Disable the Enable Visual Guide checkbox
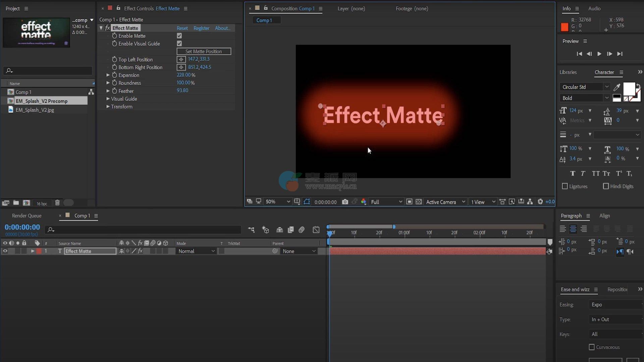The width and height of the screenshot is (644, 362). click(x=179, y=44)
